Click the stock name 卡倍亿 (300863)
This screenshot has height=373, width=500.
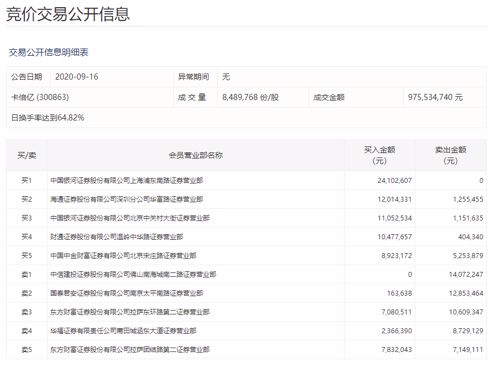pyautogui.click(x=40, y=97)
